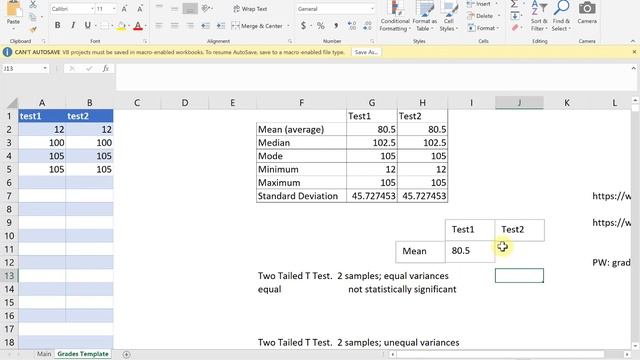This screenshot has width=640, height=360.
Task: Open Merge & Center dropdown arrow
Action: pos(288,26)
